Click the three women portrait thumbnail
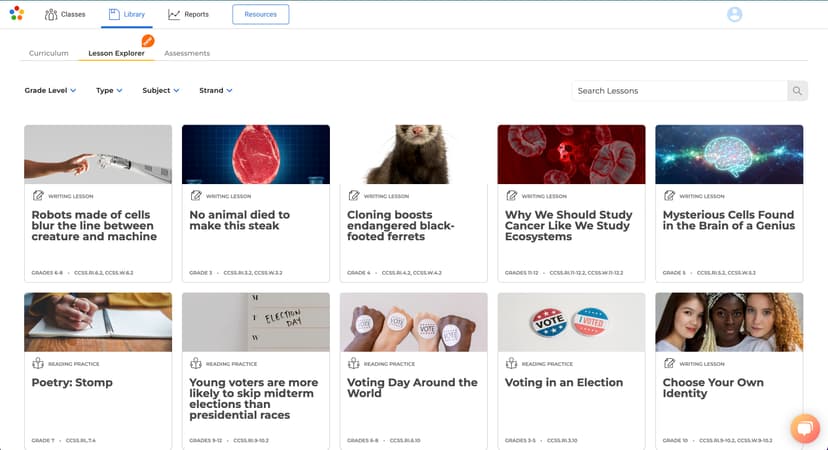Viewport: 828px width, 450px height. (729, 322)
